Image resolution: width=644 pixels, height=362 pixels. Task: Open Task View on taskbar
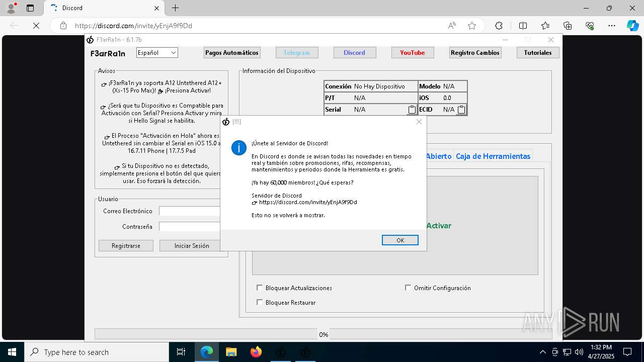tap(181, 352)
